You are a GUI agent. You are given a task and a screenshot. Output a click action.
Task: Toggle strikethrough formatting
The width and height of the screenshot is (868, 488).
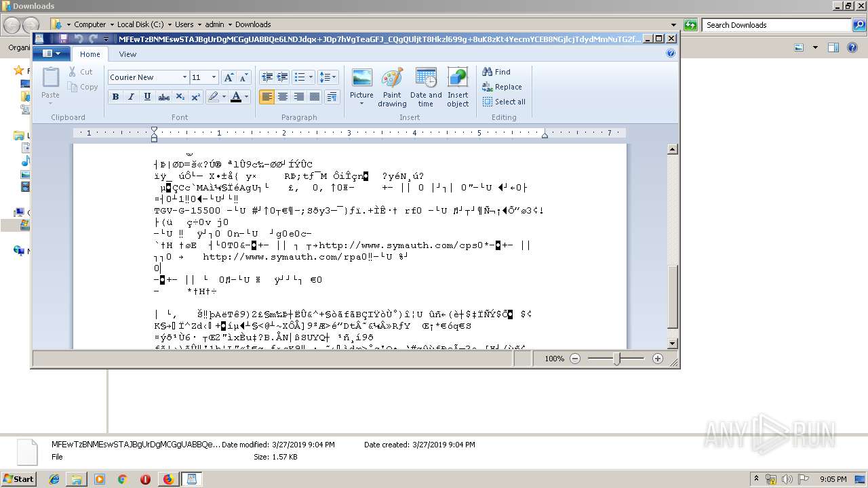[x=163, y=97]
